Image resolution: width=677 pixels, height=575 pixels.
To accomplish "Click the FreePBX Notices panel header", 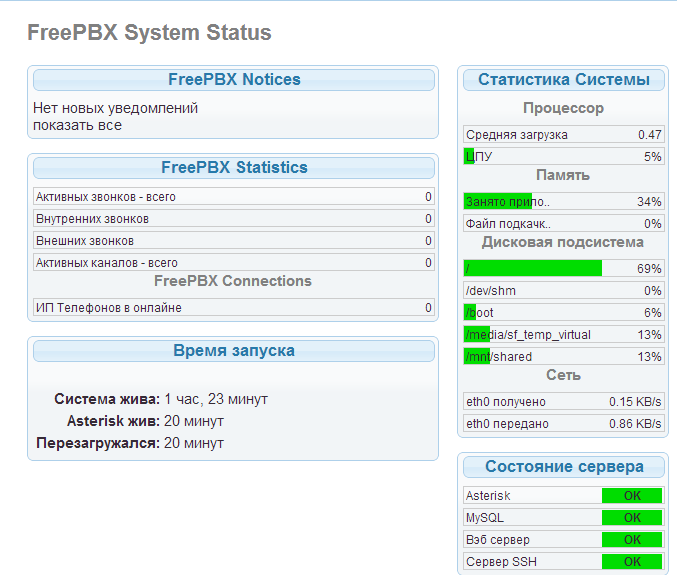I will coord(234,80).
